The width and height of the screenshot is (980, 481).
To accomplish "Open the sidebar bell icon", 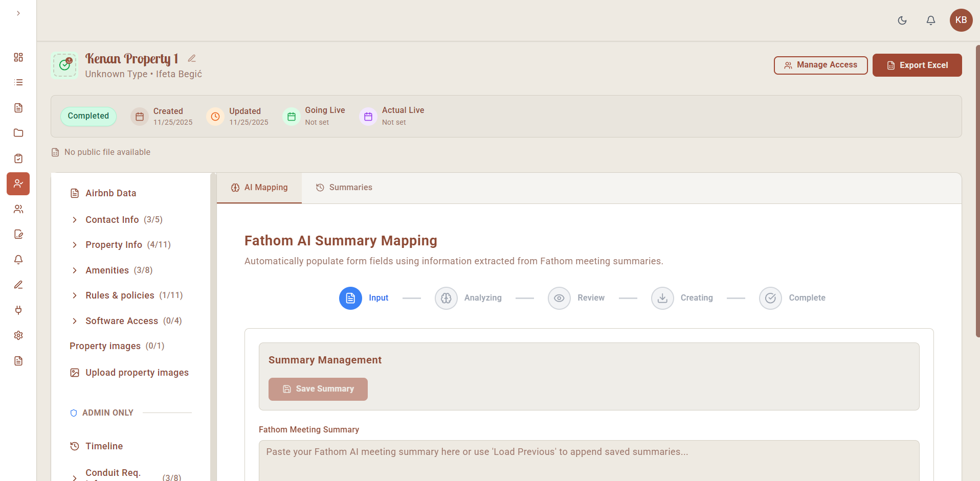I will tap(18, 260).
